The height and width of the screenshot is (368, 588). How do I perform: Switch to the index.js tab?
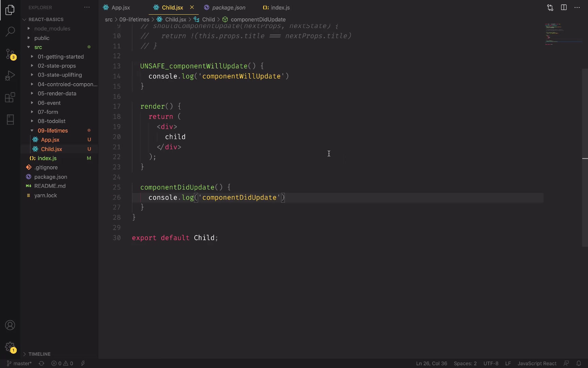coord(280,7)
